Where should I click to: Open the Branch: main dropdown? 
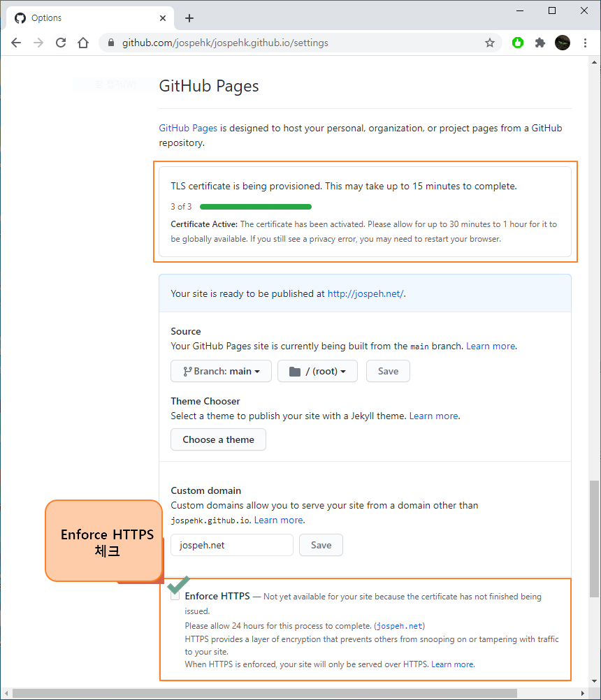click(x=221, y=371)
